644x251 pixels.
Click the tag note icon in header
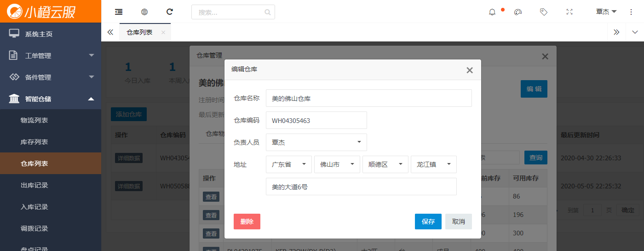(544, 12)
